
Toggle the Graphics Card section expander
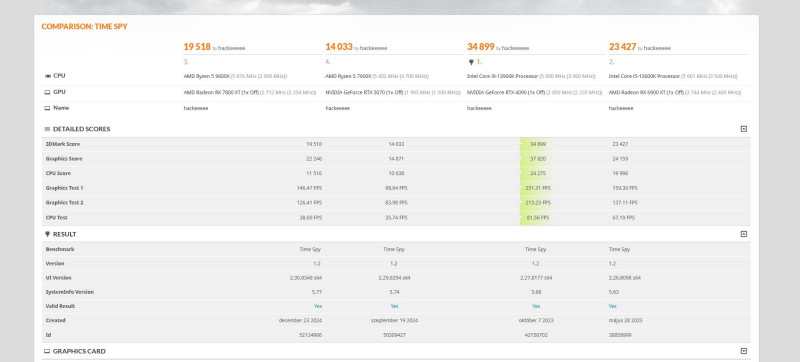743,351
